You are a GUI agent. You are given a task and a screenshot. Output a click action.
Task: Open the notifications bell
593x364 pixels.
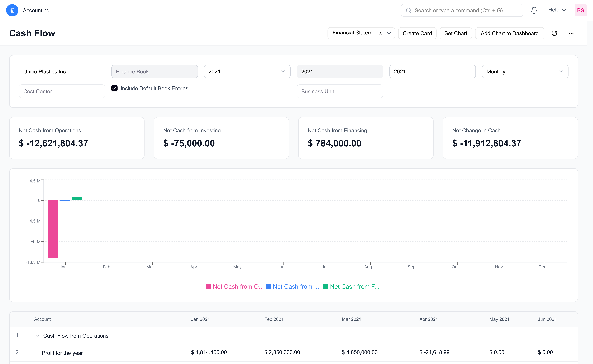pos(534,10)
